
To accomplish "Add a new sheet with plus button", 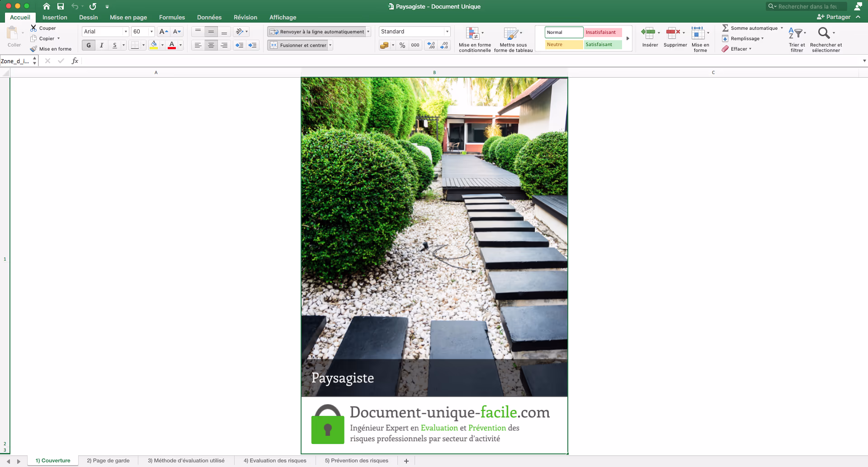I will pos(406,461).
